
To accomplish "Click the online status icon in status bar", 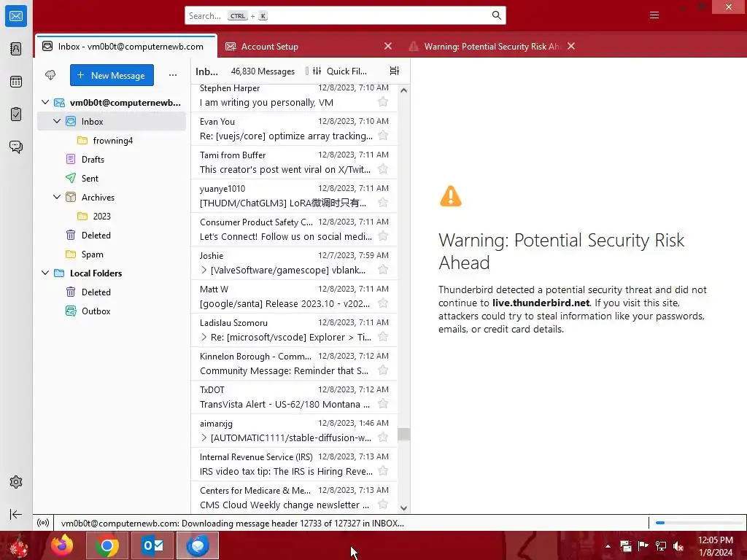I will tap(43, 523).
